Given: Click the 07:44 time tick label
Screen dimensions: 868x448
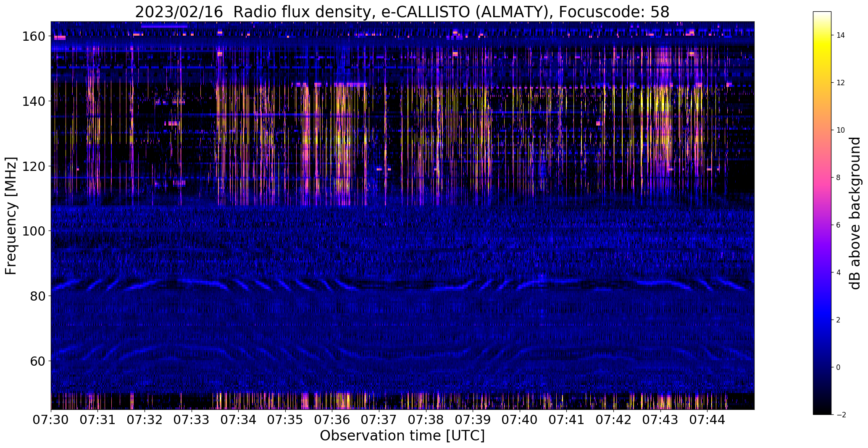Looking at the screenshot, I should click(707, 420).
